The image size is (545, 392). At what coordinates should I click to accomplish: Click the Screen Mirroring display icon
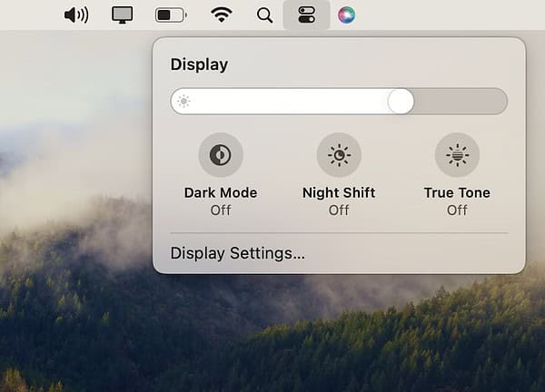click(x=123, y=15)
